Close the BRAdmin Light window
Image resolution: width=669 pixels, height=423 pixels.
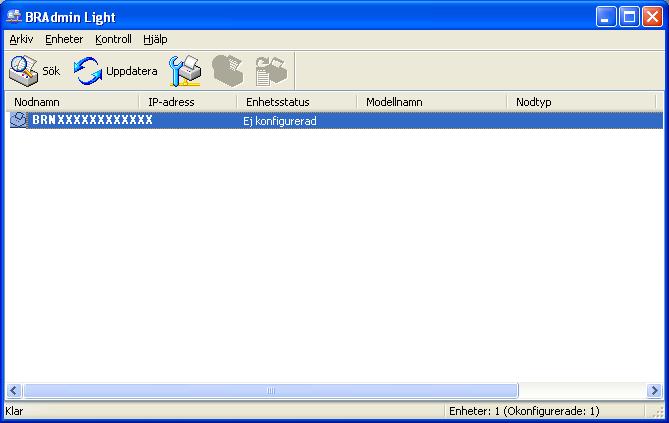(652, 17)
